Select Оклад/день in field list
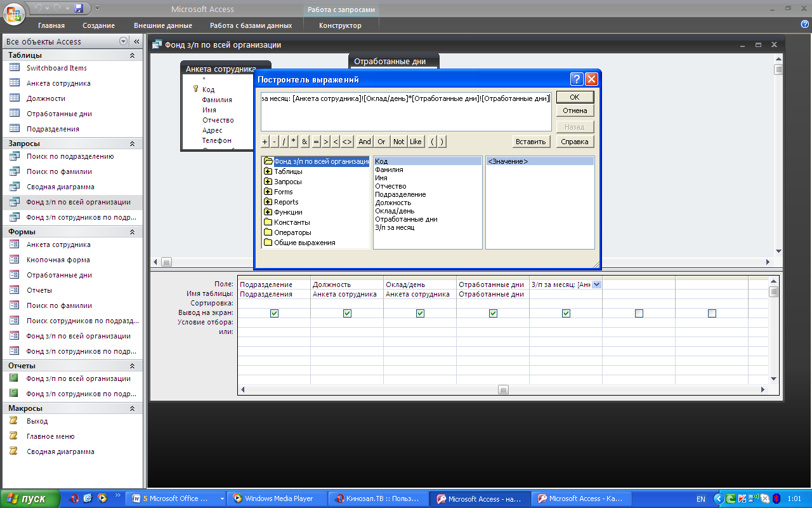Screen dimensions: 812x508 point(395,211)
